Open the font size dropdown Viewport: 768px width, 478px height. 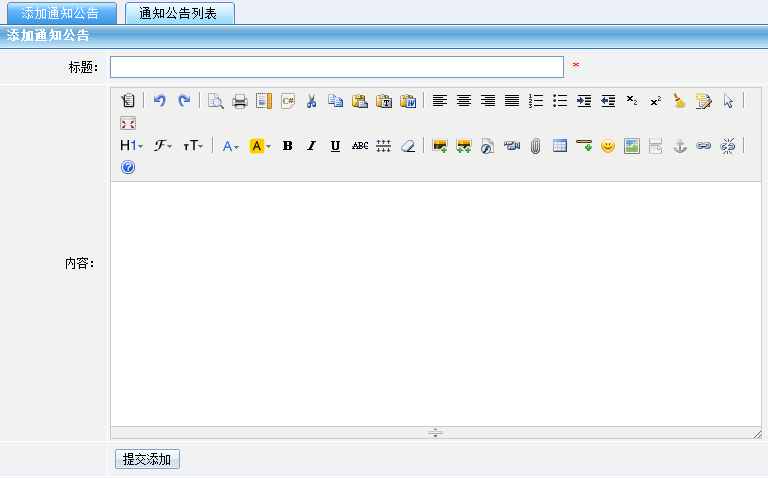click(193, 146)
